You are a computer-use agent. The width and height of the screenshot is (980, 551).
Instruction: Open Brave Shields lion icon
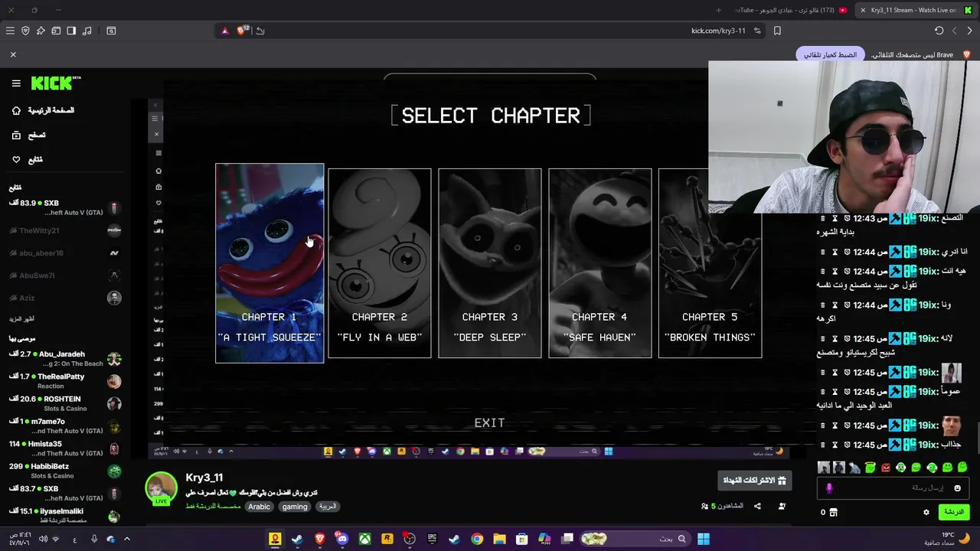243,31
